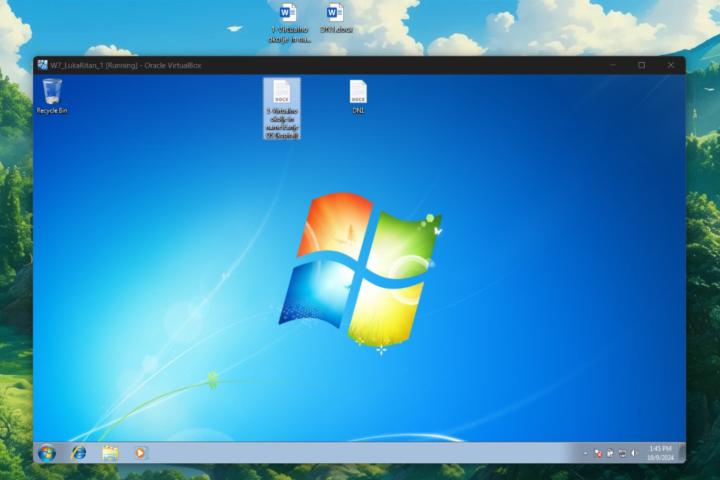
Task: Click the device tray icon left of the speaker
Action: 622,453
